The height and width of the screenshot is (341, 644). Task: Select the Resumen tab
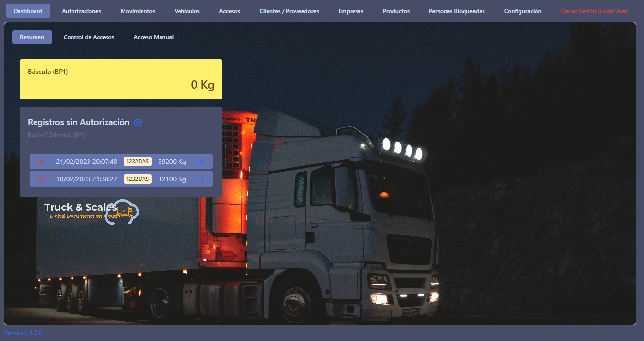32,37
